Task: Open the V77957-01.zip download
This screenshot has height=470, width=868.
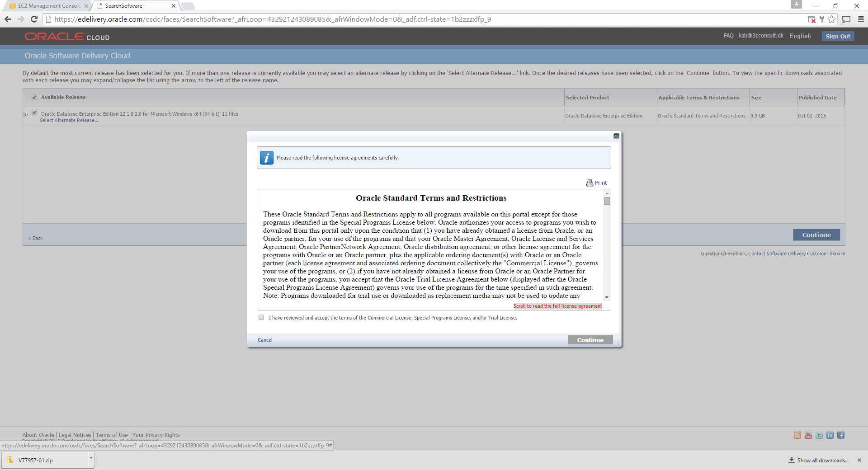Action: click(45, 460)
